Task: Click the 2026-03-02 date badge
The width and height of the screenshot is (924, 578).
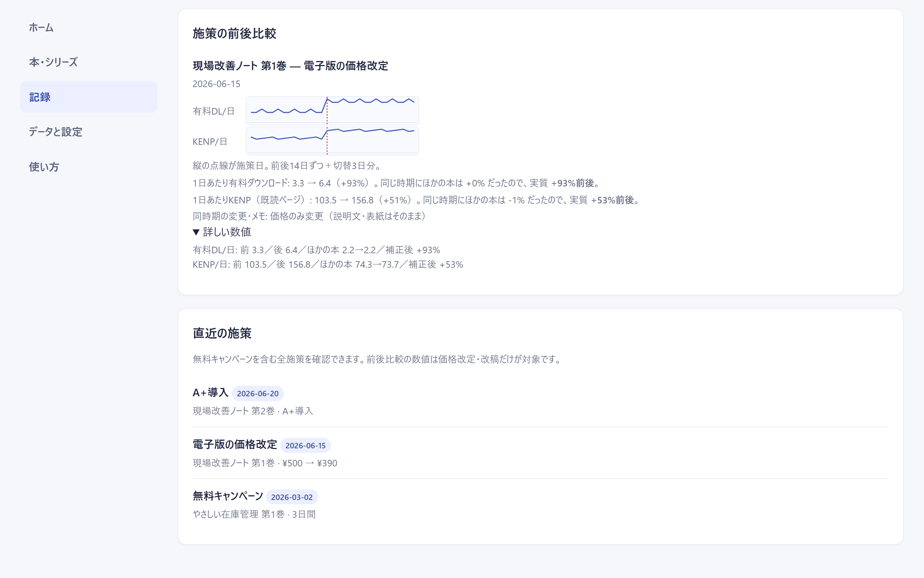Action: (292, 497)
